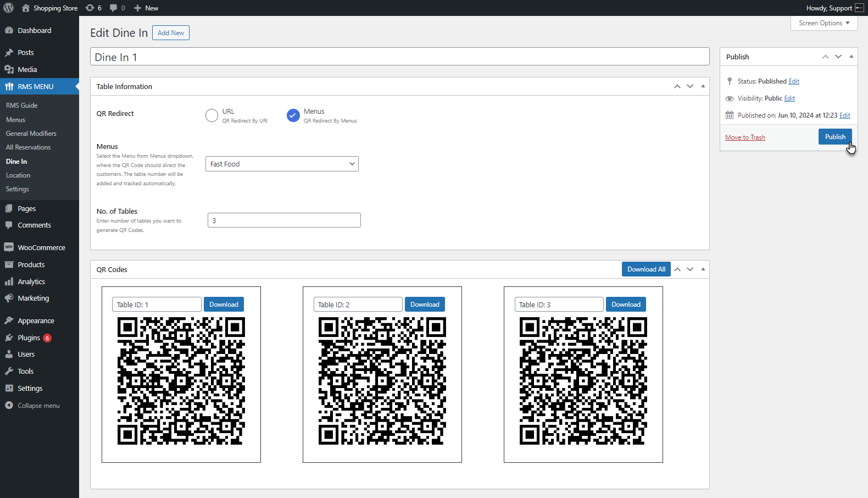Toggle the Table Information panel collapse triangle
The width and height of the screenshot is (868, 498).
[x=703, y=86]
